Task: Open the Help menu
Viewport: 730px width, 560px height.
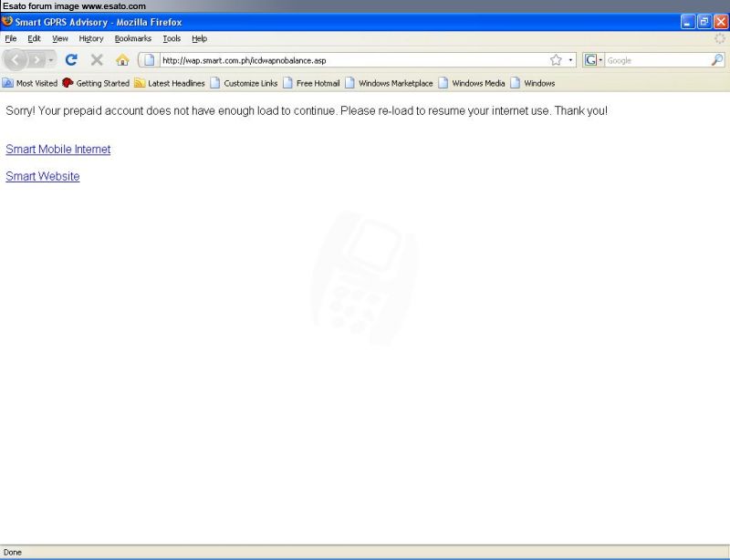Action: [x=199, y=38]
